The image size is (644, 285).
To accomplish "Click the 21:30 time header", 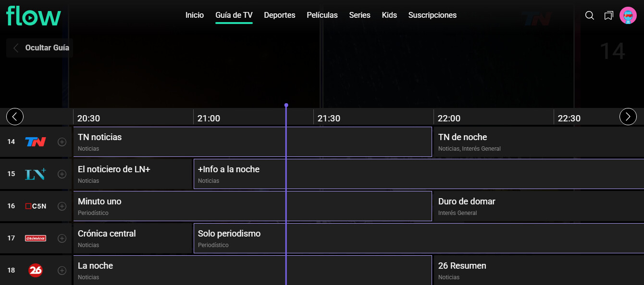I will point(329,118).
